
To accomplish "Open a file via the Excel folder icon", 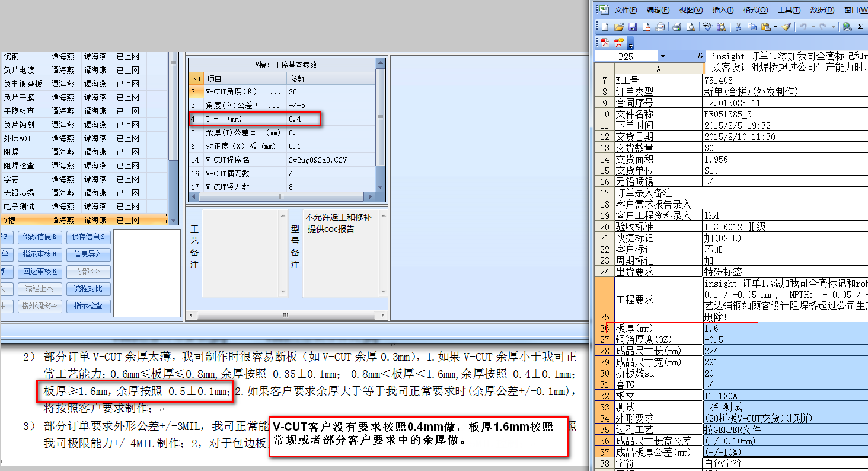I will tap(618, 27).
